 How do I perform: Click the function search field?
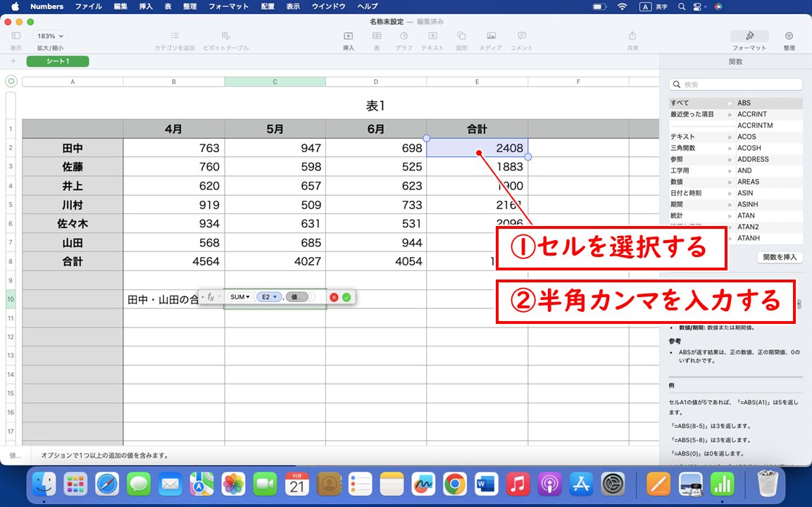(x=735, y=84)
